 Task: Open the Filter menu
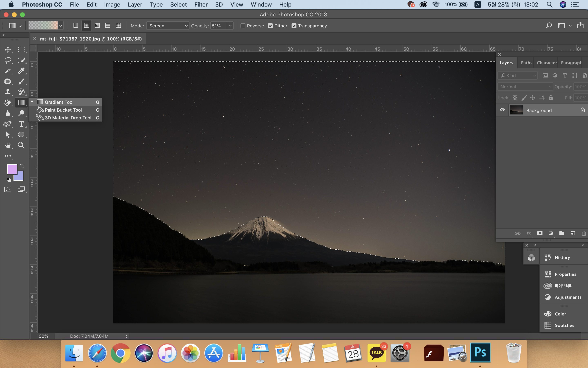point(201,5)
